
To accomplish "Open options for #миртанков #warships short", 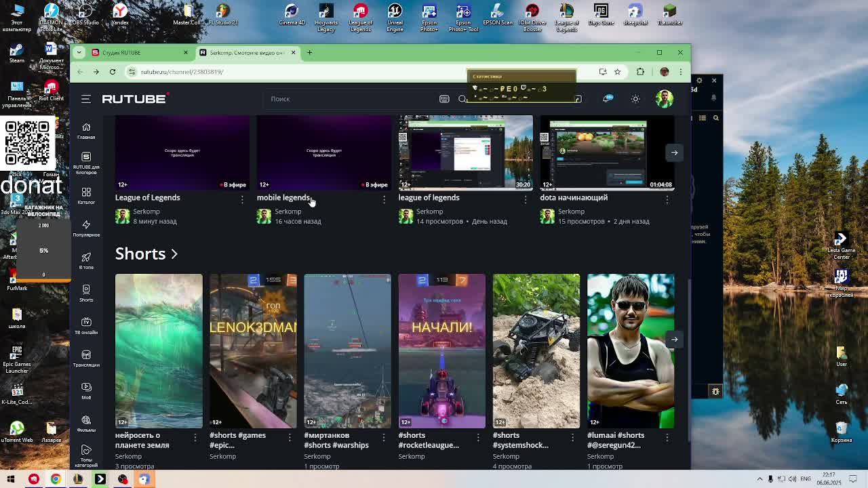I will [x=384, y=437].
